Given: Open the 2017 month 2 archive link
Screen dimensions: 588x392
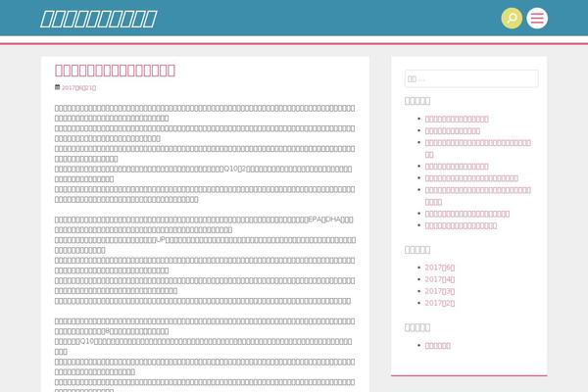Looking at the screenshot, I should tap(439, 303).
